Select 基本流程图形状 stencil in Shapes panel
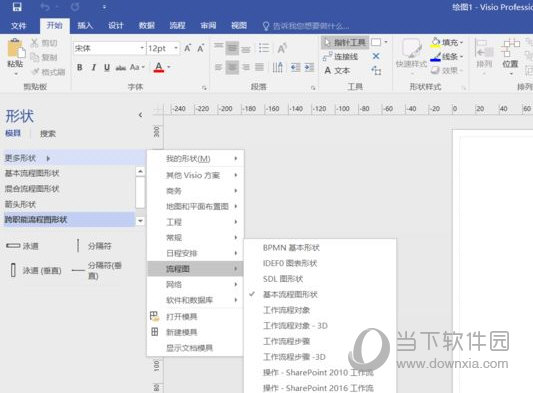 [68, 173]
